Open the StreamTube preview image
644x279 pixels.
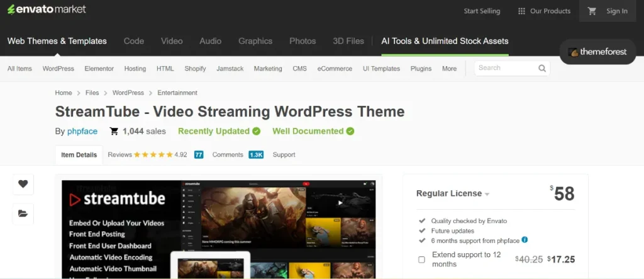click(x=218, y=229)
